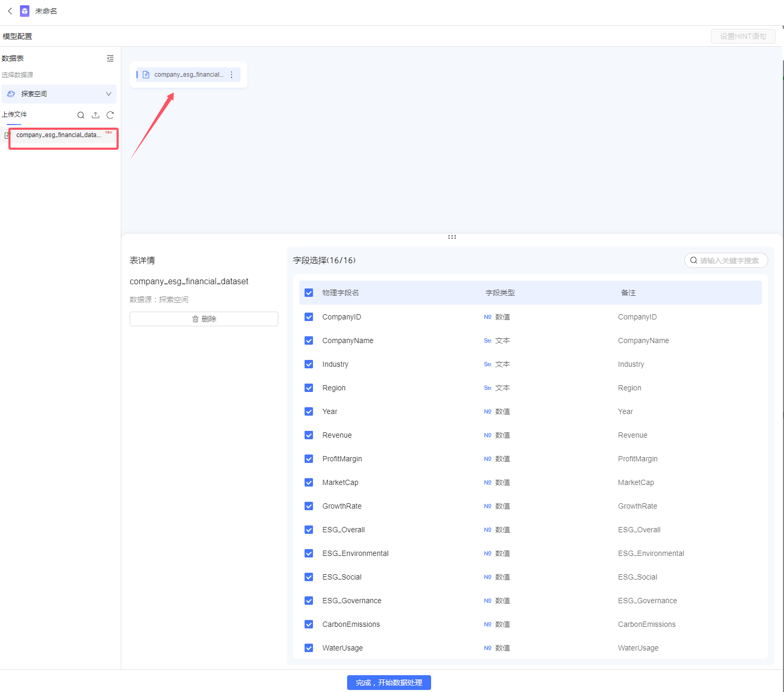784x692 pixels.
Task: Click the split-panel grip dots handle
Action: point(452,237)
